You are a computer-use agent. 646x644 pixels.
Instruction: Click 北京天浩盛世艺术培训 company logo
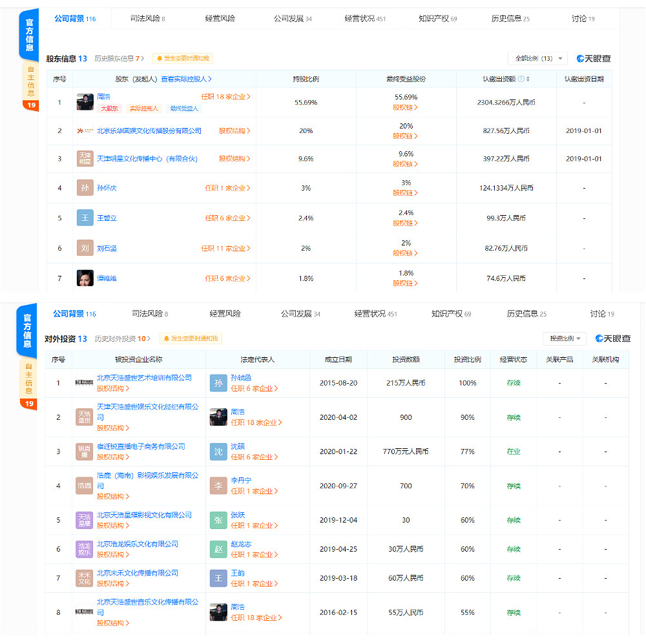pos(84,383)
